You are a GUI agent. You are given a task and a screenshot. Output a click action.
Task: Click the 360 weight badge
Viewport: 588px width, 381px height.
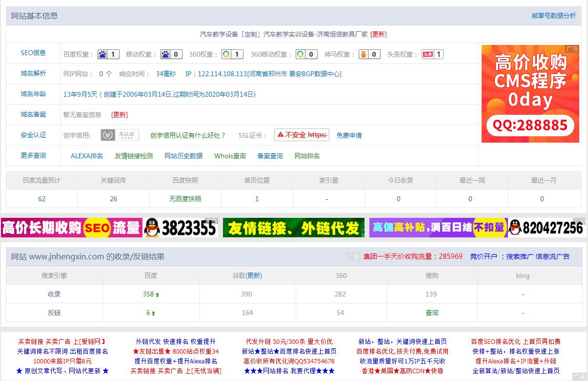pos(232,54)
